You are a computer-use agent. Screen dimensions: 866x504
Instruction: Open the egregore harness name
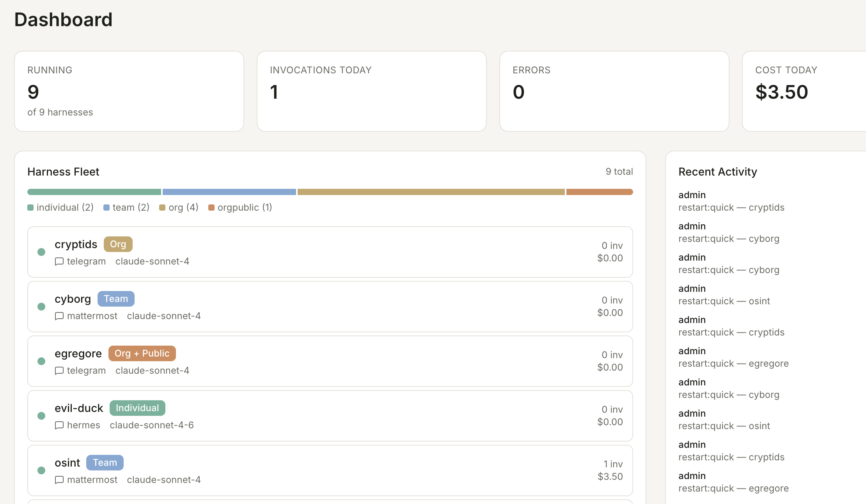click(x=78, y=354)
